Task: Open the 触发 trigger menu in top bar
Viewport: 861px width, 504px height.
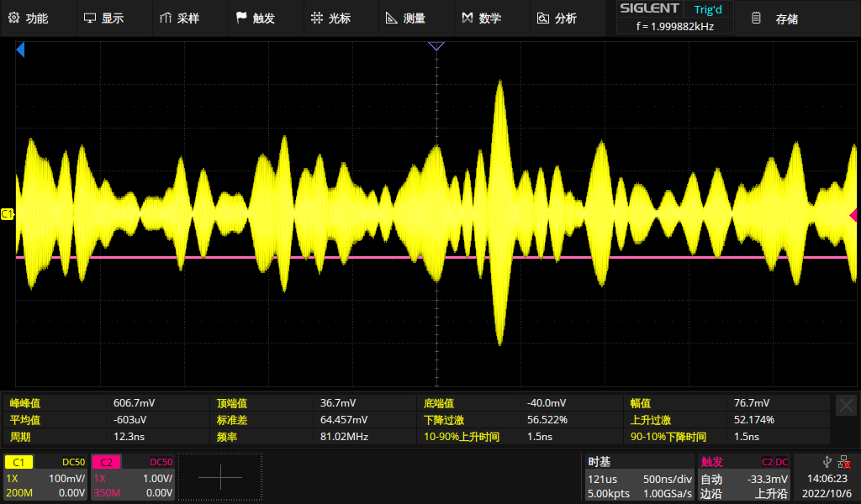Action: pos(256,18)
